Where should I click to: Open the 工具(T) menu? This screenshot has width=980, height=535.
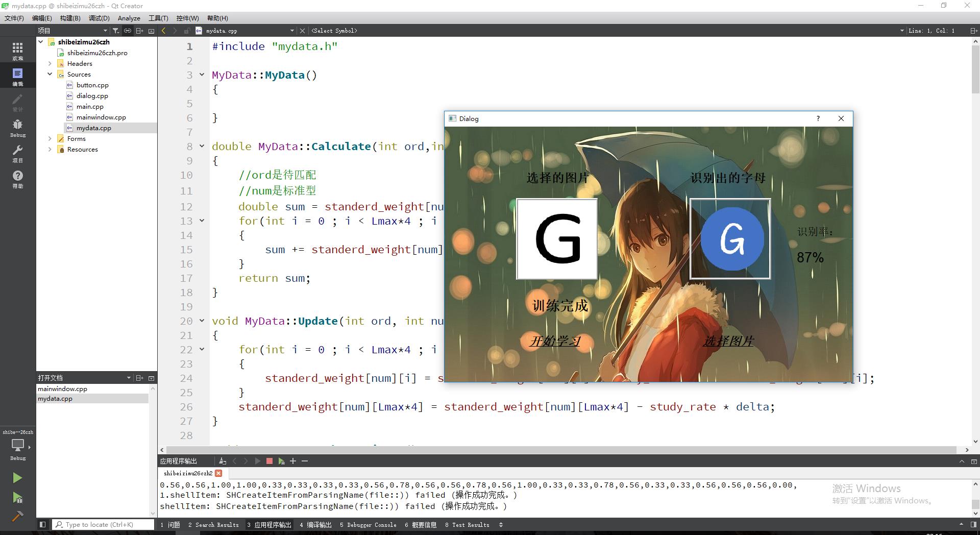tap(158, 18)
